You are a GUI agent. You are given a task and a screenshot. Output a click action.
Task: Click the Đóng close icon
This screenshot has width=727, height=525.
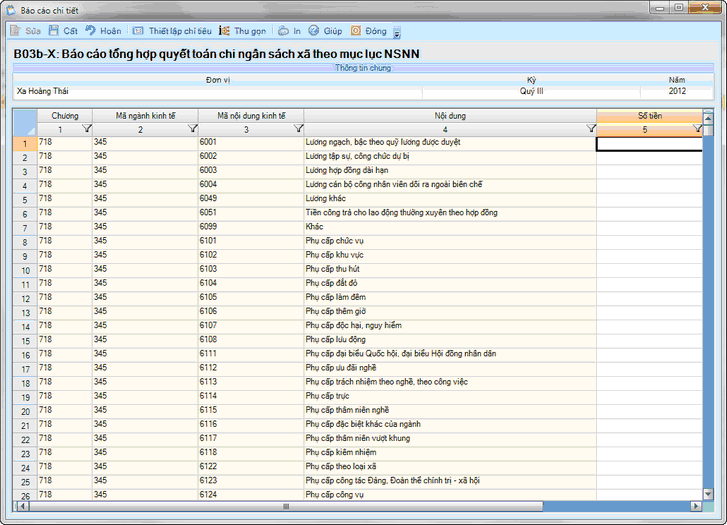(356, 31)
